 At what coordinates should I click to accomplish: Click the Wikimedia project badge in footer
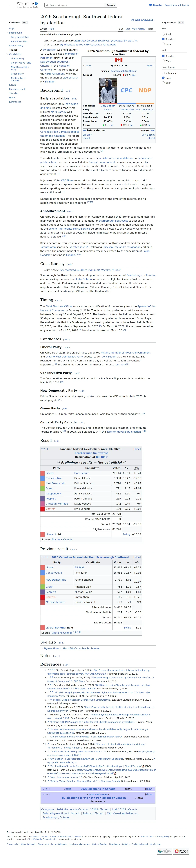coord(164,851)
